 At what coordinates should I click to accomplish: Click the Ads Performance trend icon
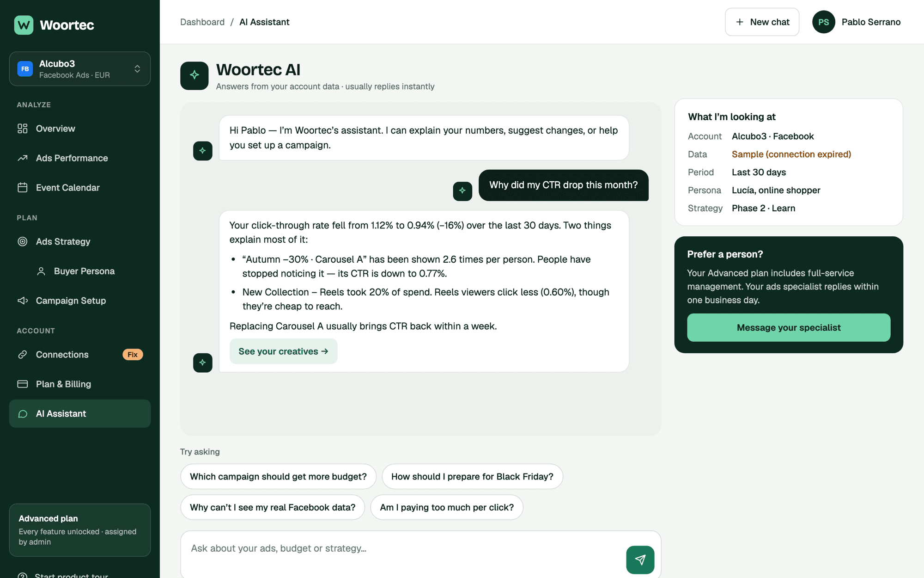tap(23, 158)
